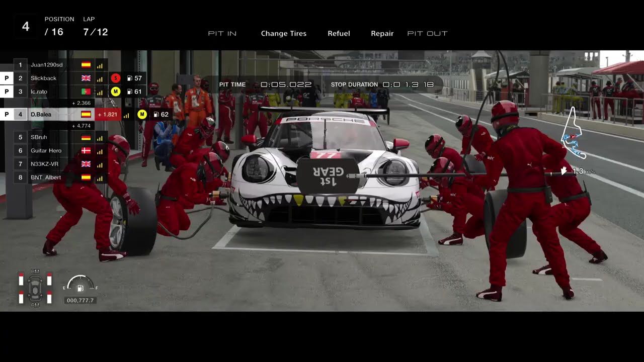Click the Spain flag next to BNT_Albert

86,177
